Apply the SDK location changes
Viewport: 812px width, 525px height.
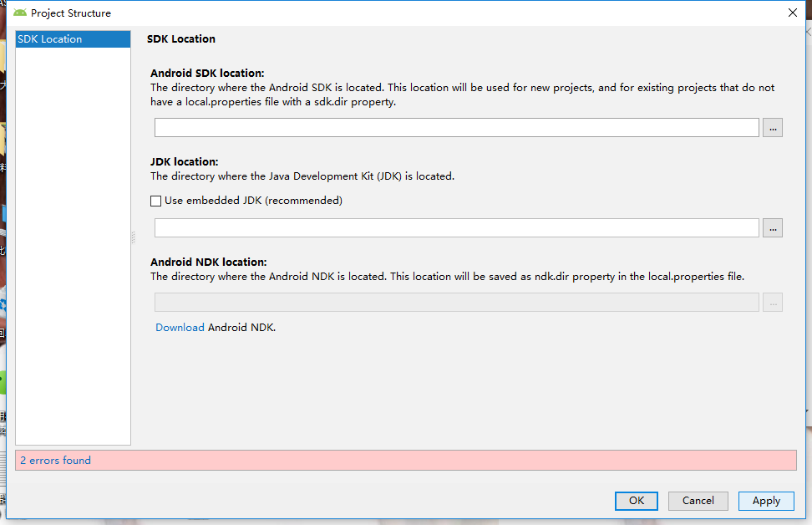point(766,501)
